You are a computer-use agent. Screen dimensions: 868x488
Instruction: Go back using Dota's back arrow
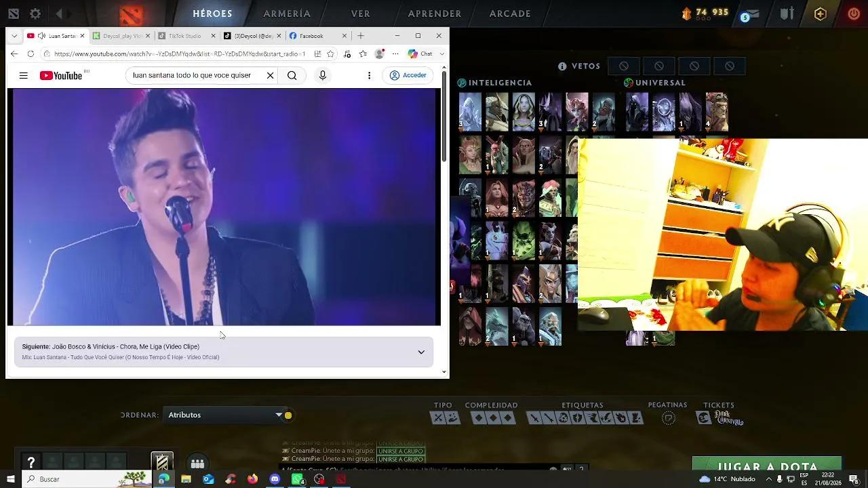click(60, 14)
